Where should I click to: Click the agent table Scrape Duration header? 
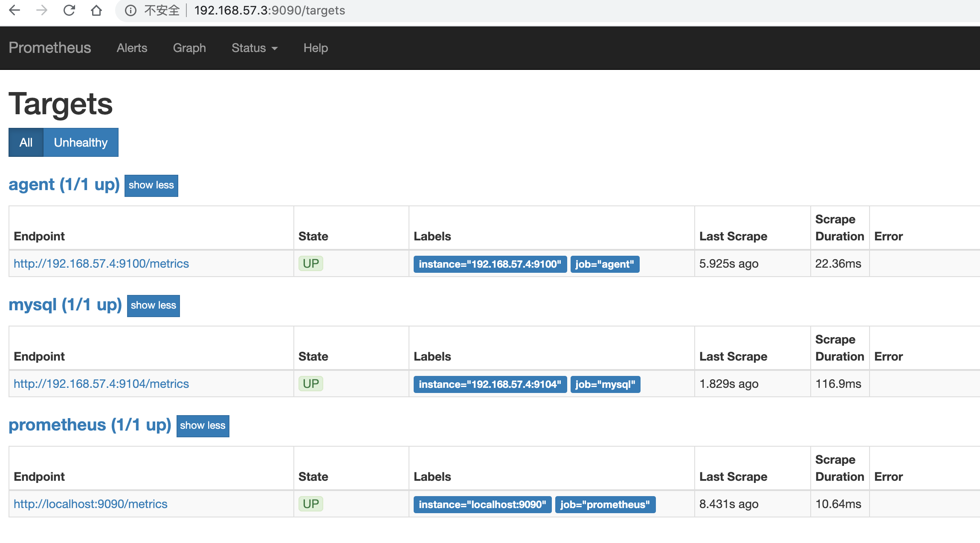tap(840, 228)
